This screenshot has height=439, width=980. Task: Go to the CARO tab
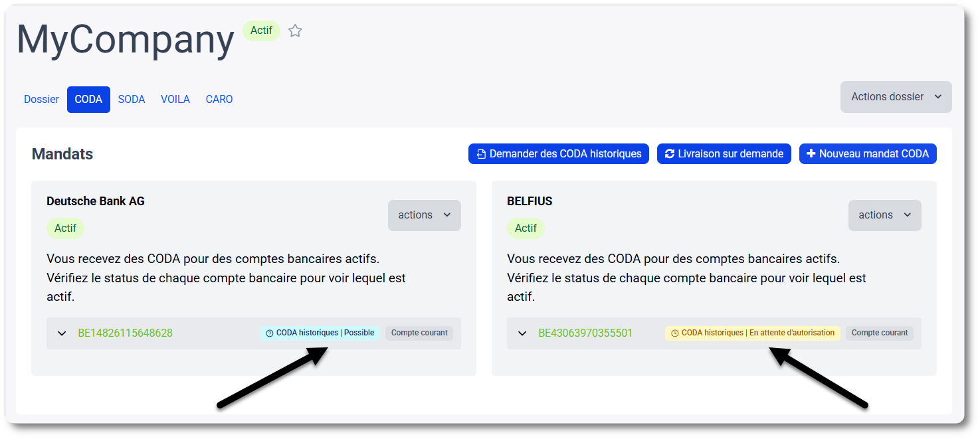pyautogui.click(x=219, y=100)
